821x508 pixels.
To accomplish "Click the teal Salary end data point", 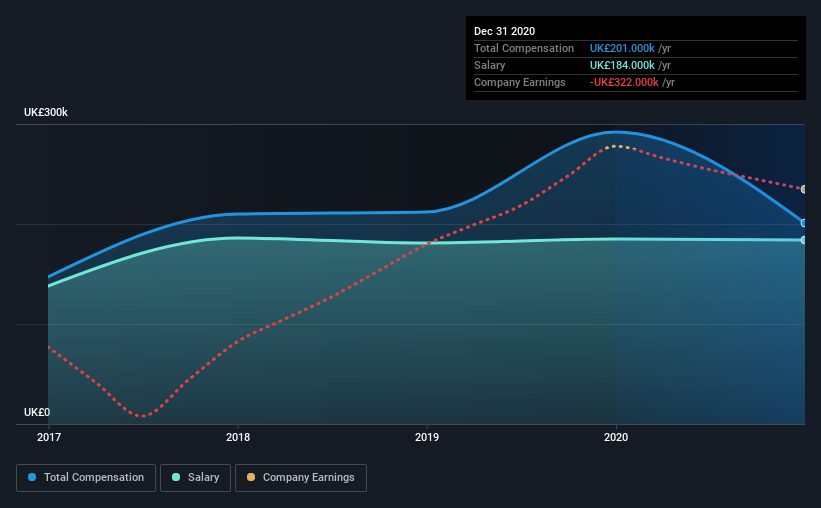I will [804, 240].
